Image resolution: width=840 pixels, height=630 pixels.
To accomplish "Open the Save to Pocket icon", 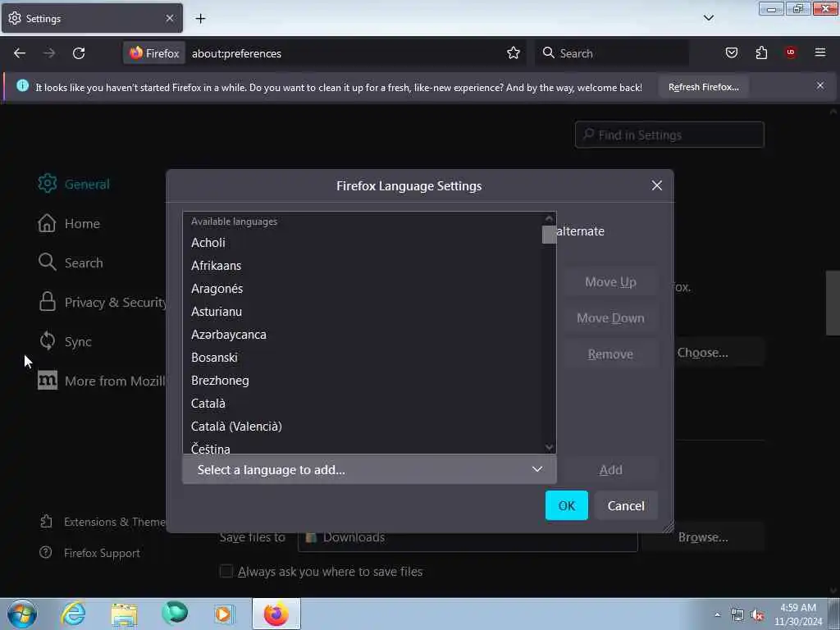I will click(731, 52).
